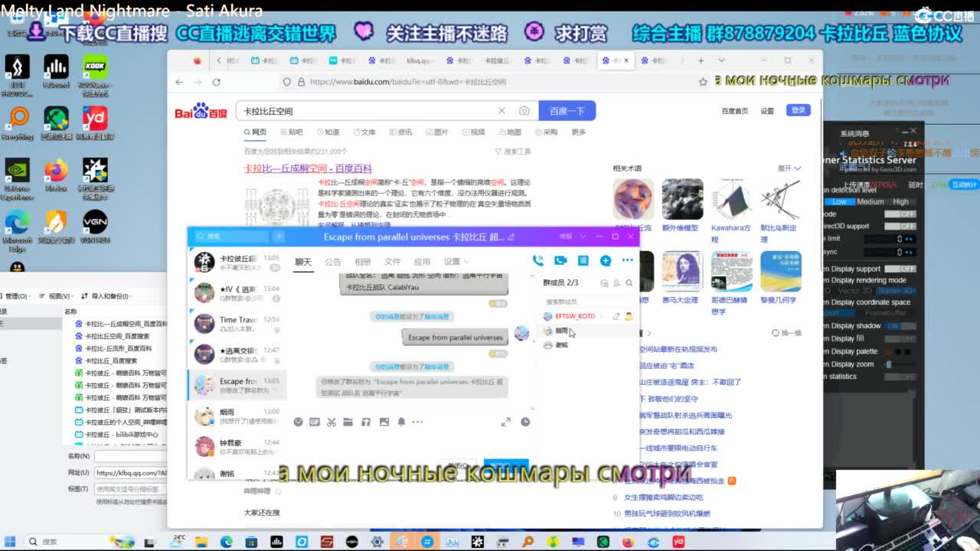Select Low detection level
This screenshot has width=980, height=551.
[840, 202]
